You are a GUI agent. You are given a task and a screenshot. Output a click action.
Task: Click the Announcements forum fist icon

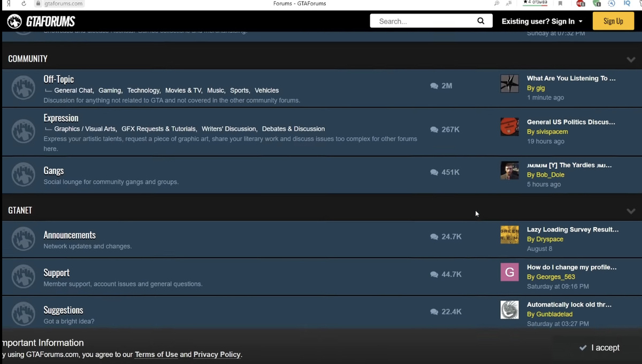tap(23, 239)
